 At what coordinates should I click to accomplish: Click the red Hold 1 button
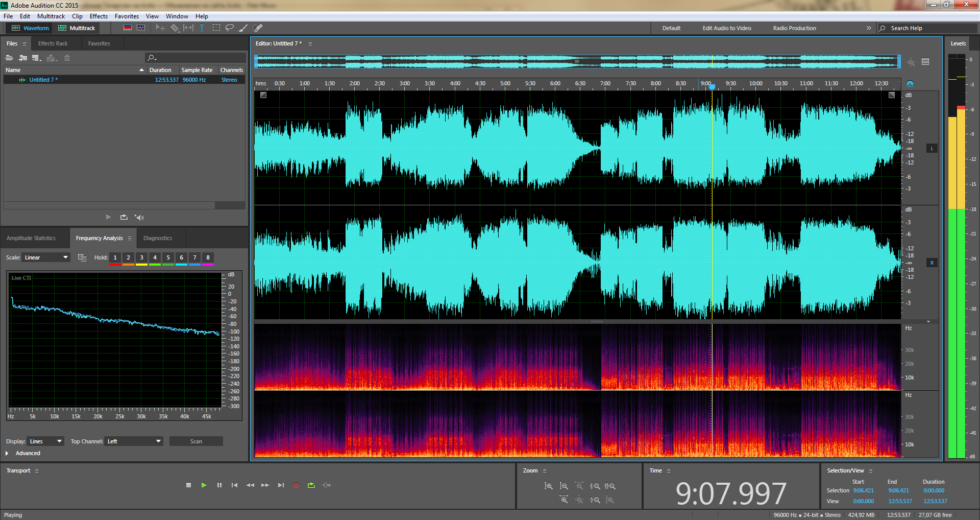115,258
